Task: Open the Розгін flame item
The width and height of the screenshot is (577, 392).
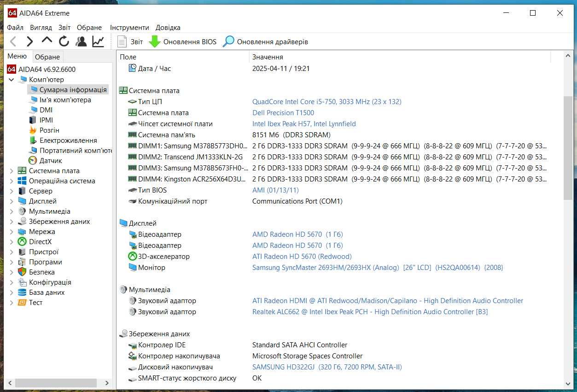Action: click(49, 130)
